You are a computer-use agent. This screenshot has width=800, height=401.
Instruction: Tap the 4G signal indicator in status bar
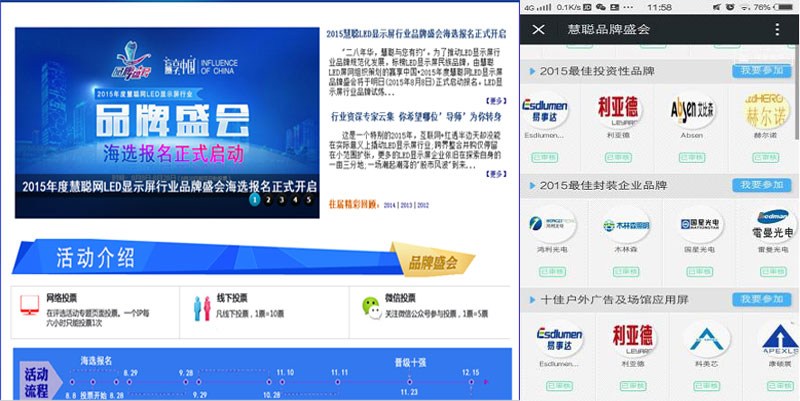(x=538, y=7)
